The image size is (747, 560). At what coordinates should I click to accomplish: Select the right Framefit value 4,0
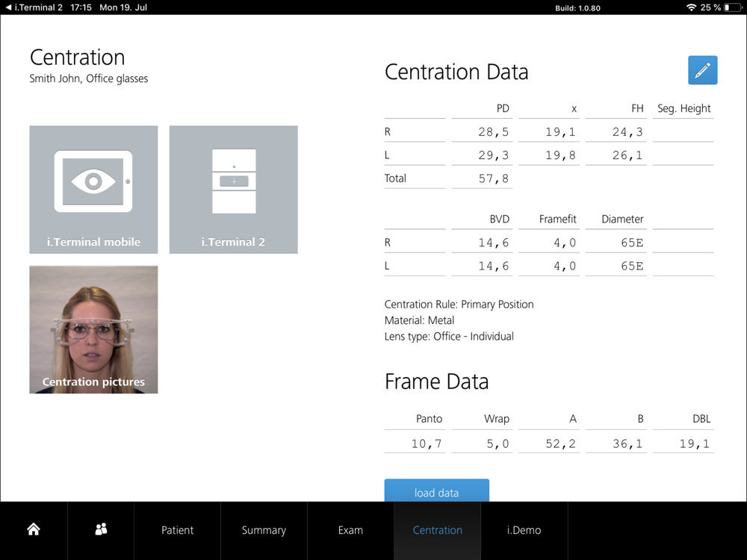click(x=565, y=243)
